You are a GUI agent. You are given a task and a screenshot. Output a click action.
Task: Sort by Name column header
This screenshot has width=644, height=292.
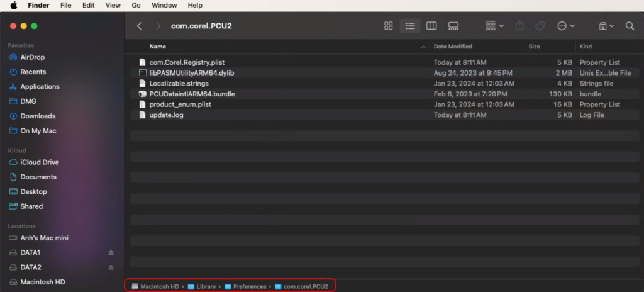158,47
